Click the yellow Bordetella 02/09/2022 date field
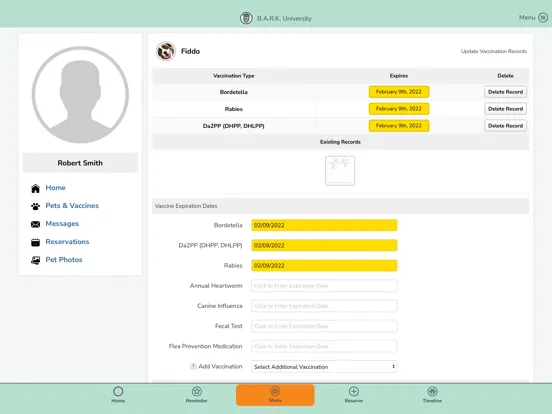 [x=324, y=225]
